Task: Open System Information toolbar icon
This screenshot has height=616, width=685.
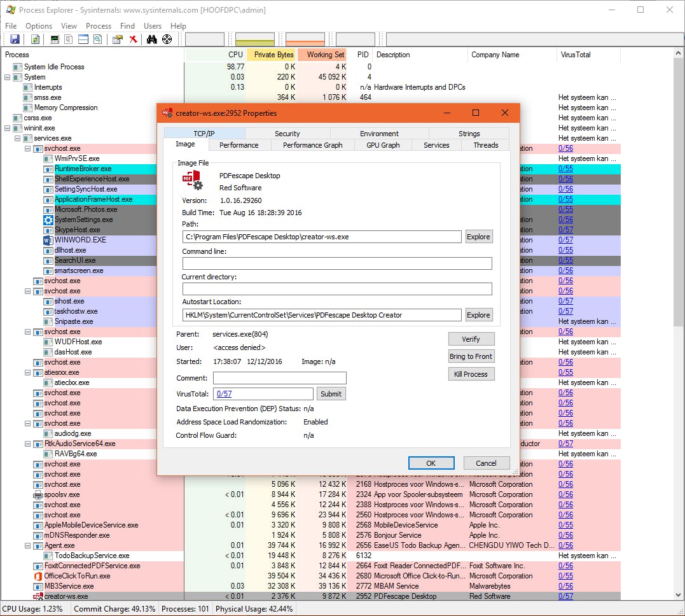Action: click(x=55, y=39)
